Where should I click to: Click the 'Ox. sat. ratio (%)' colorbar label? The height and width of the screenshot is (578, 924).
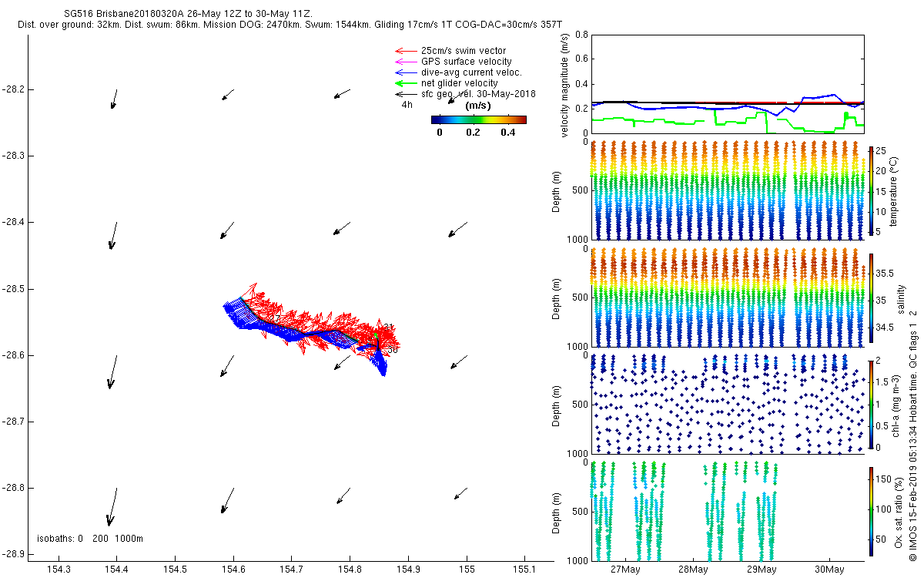pos(899,512)
